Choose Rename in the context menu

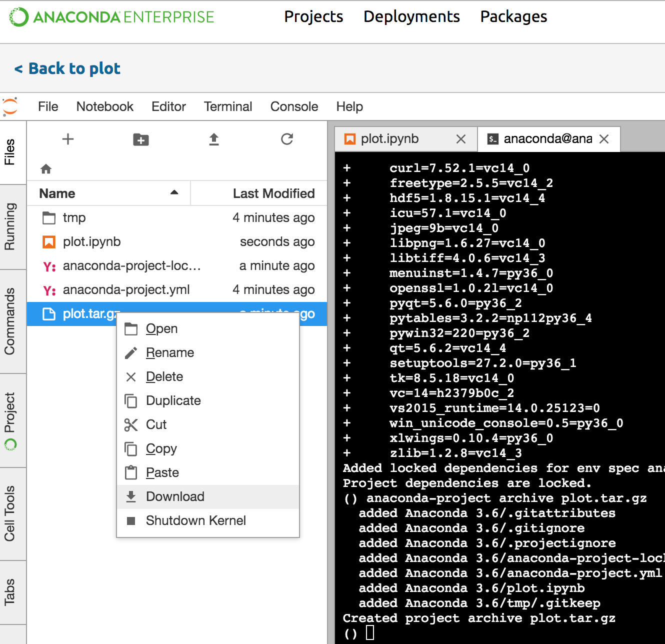pos(208,353)
